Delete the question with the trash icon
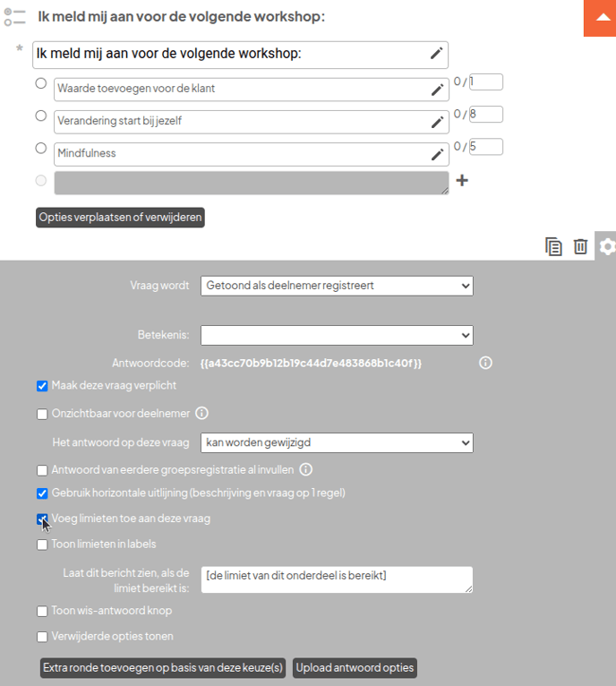 580,246
